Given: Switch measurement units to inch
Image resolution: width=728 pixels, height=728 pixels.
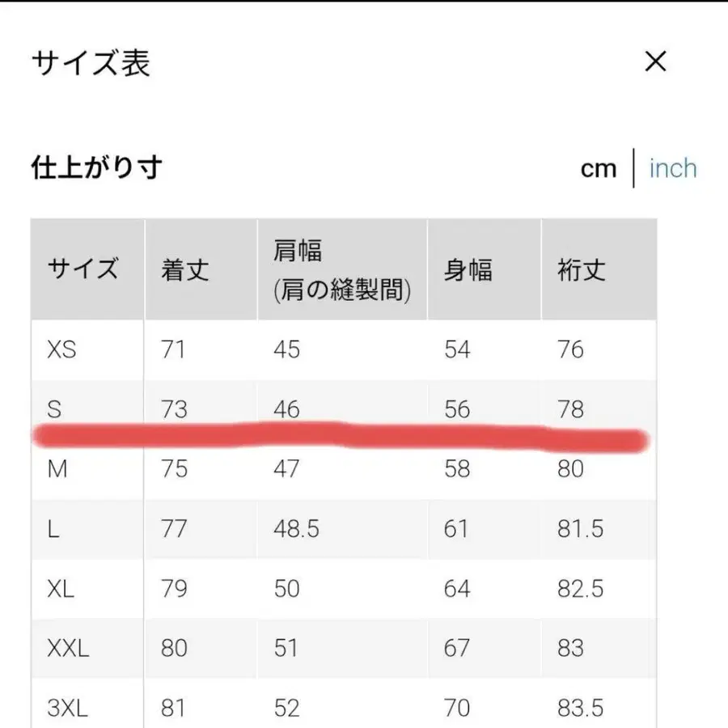Looking at the screenshot, I should click(672, 168).
